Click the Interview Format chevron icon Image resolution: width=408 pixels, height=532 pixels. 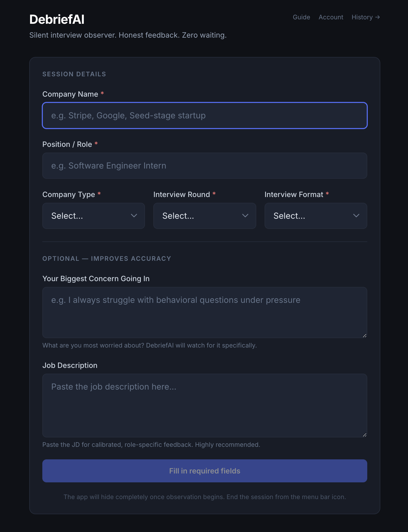[356, 216]
